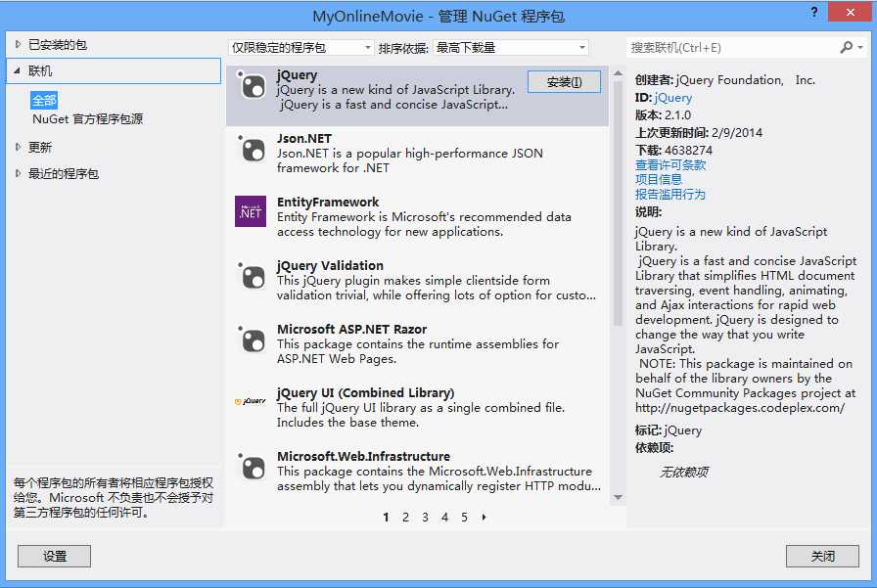This screenshot has width=877, height=588.
Task: Go to page 3 of results
Action: pos(425,517)
